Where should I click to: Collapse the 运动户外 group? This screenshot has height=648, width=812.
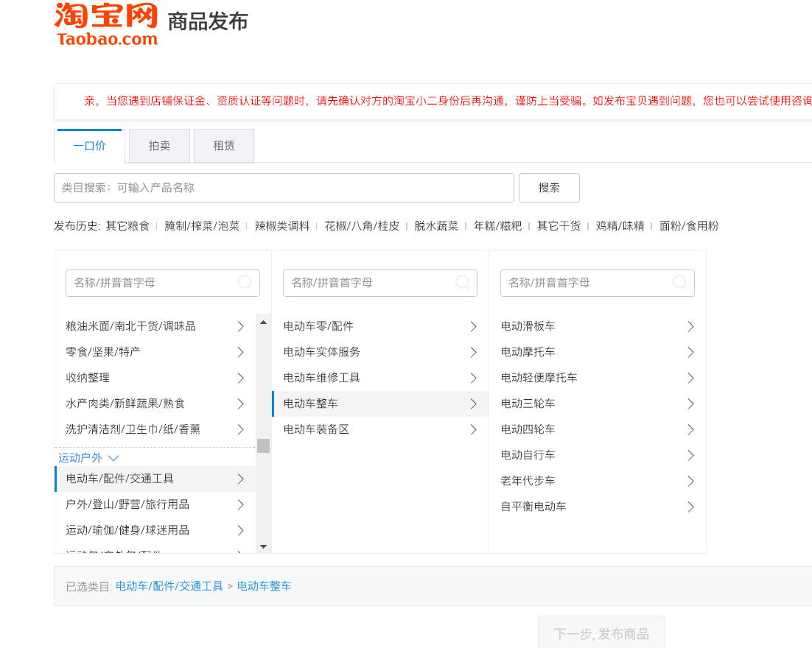(88, 458)
